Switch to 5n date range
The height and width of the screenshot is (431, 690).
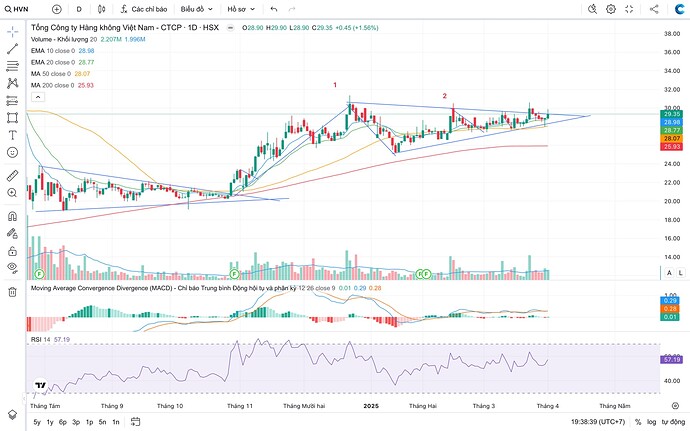[x=103, y=422]
